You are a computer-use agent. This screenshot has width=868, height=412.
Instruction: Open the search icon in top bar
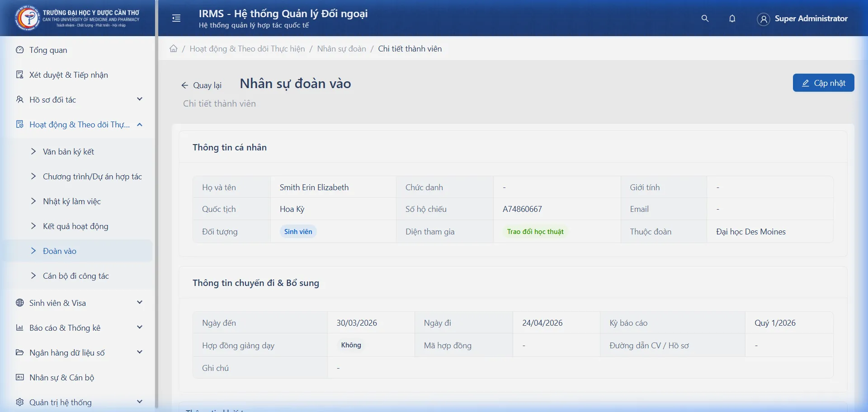click(704, 19)
